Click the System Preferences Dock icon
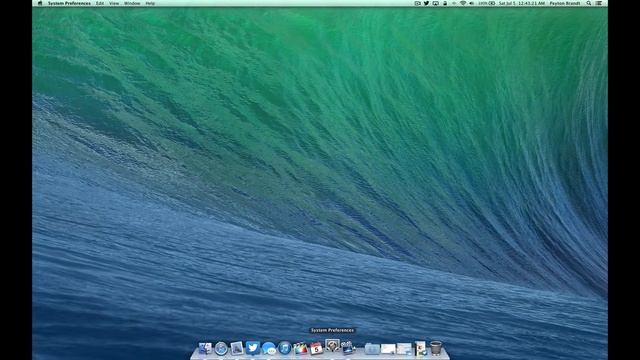This screenshot has width=640, height=360. 333,346
